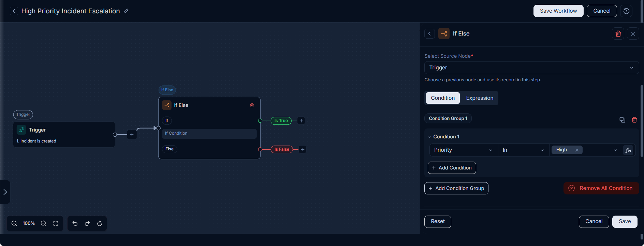Screen dimensions: 644x246
Task: Switch to the Expression tab
Action: [x=480, y=98]
